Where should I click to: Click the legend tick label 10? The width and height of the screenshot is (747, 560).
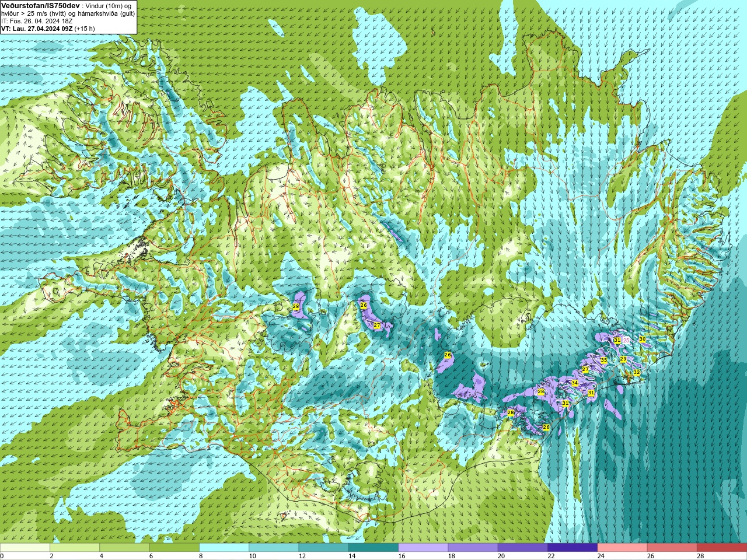[252, 556]
